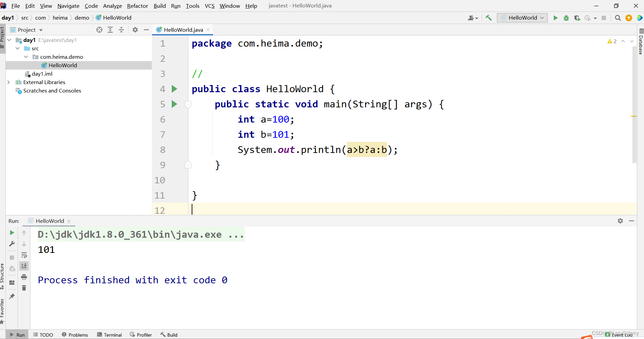Click the yellow warning stripe mark
Viewport: 644px width, 339px height.
pyautogui.click(x=634, y=116)
